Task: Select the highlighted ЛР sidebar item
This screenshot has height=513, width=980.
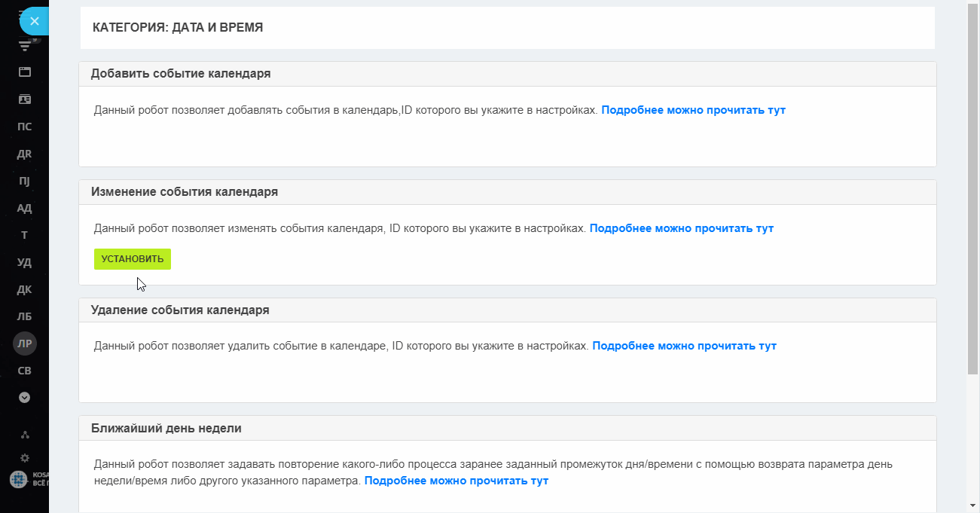Action: 25,344
